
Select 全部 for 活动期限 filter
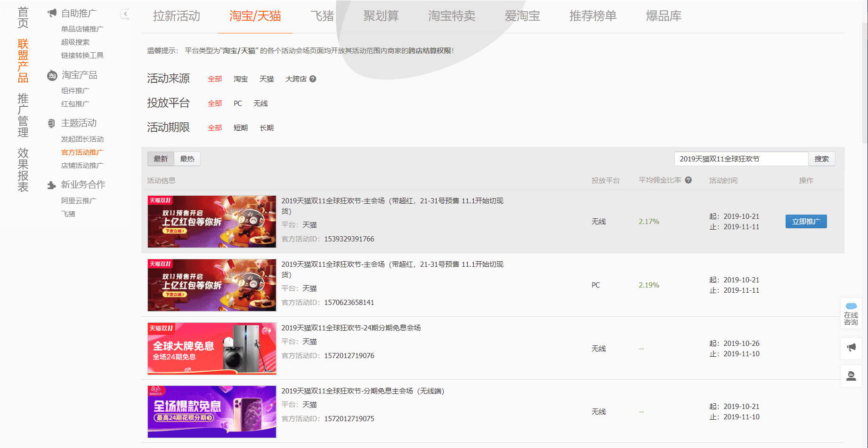[x=215, y=128]
